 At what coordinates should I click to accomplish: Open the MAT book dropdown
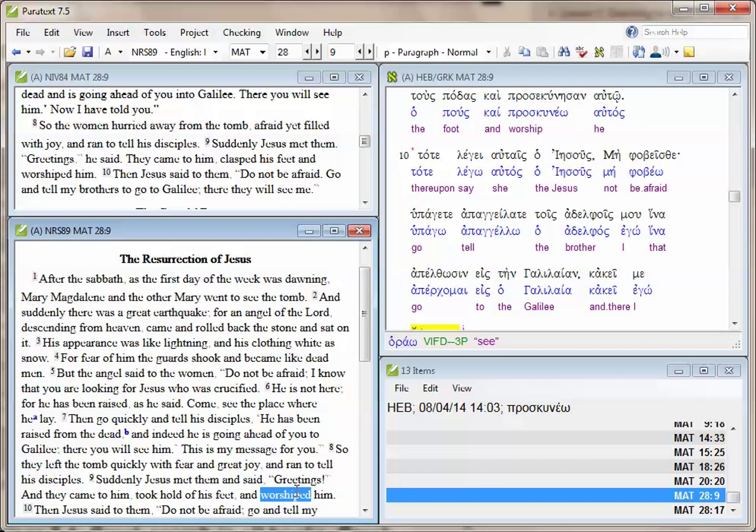262,52
